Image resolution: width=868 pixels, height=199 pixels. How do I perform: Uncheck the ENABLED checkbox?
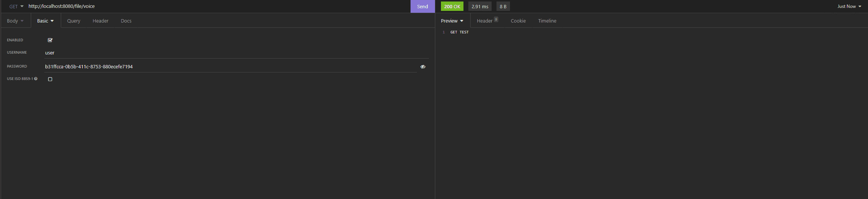[x=50, y=40]
